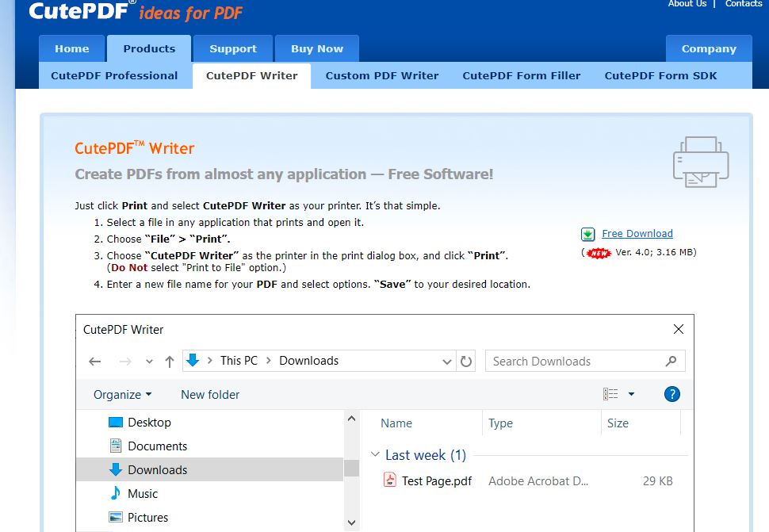Click the forward navigation arrow

[x=125, y=362]
